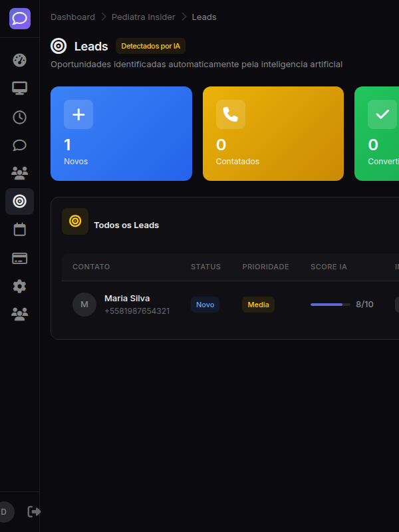This screenshot has width=399, height=532.
Task: Open the clock history icon in sidebar
Action: pos(20,117)
